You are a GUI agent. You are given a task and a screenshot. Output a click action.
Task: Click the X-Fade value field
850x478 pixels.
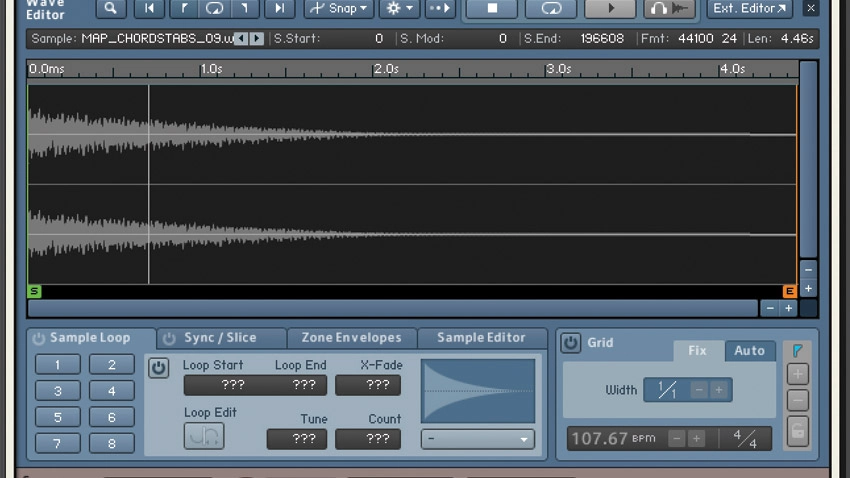pyautogui.click(x=368, y=385)
